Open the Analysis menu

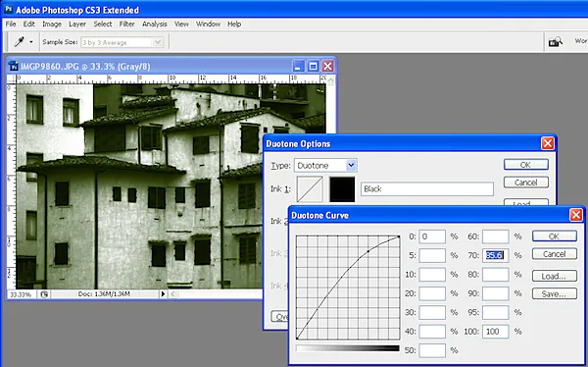155,24
